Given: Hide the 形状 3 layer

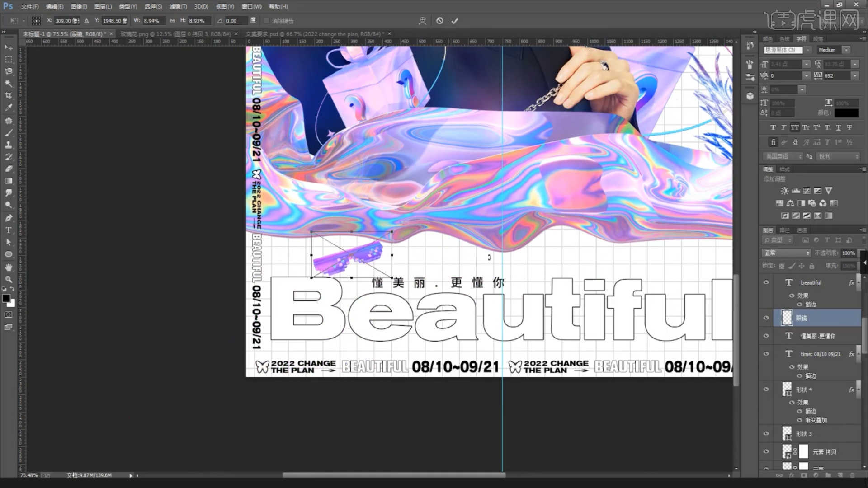Looking at the screenshot, I should 766,433.
